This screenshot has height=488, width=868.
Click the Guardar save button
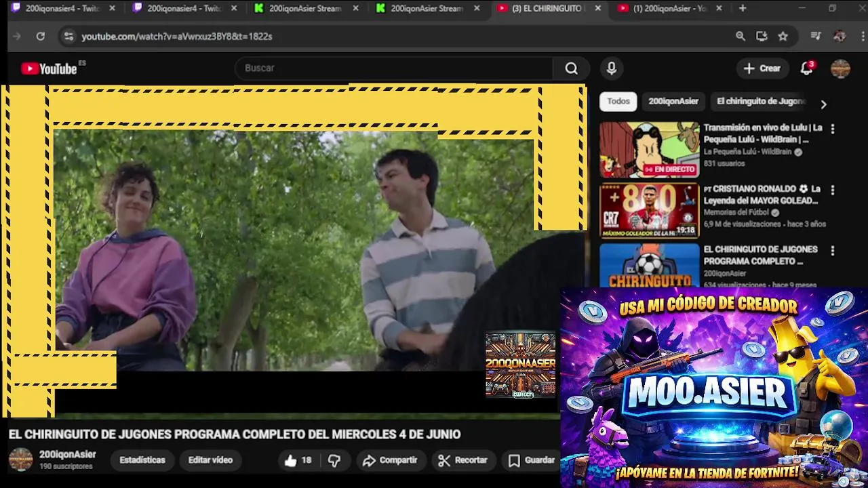tap(532, 460)
